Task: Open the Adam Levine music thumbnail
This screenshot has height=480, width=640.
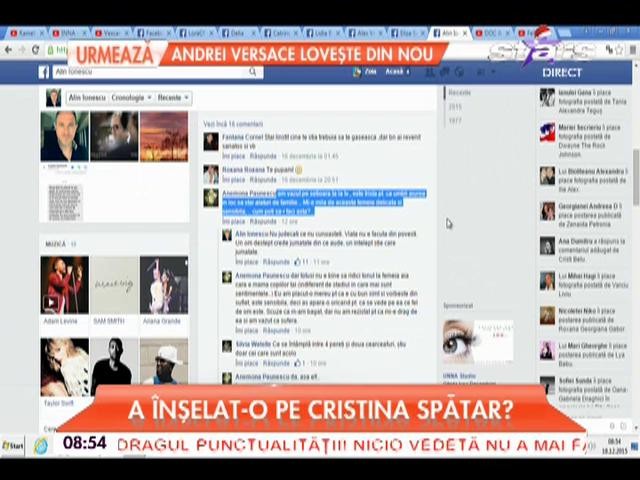Action: click(x=64, y=285)
